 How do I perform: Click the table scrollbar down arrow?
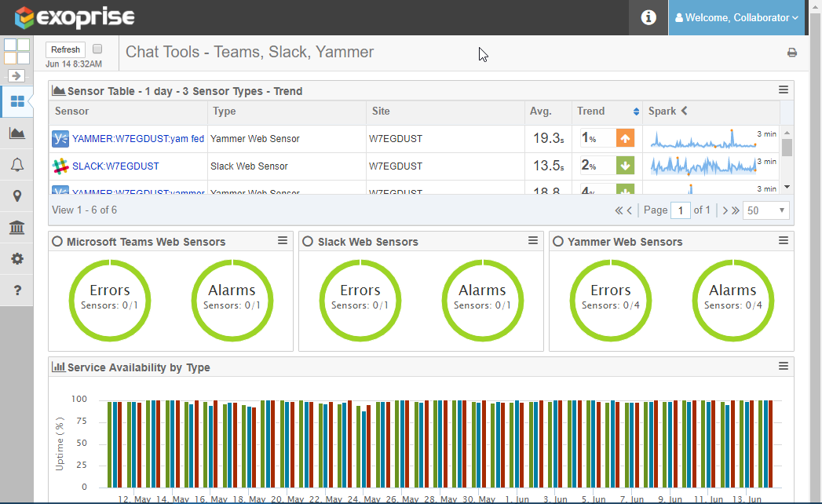pyautogui.click(x=787, y=187)
